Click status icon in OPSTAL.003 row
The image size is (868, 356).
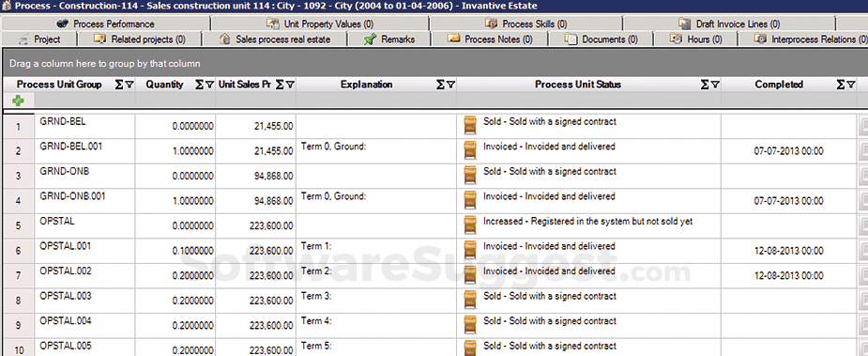point(470,300)
